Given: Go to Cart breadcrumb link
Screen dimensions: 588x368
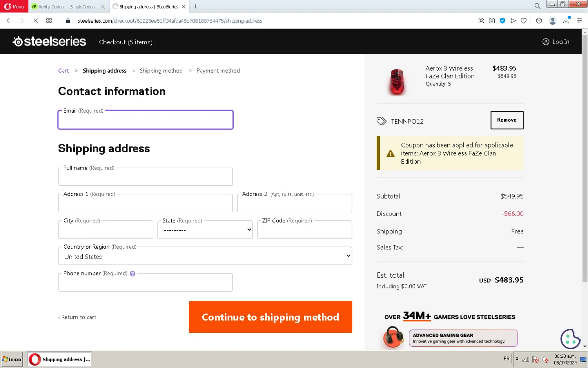Looking at the screenshot, I should [64, 71].
